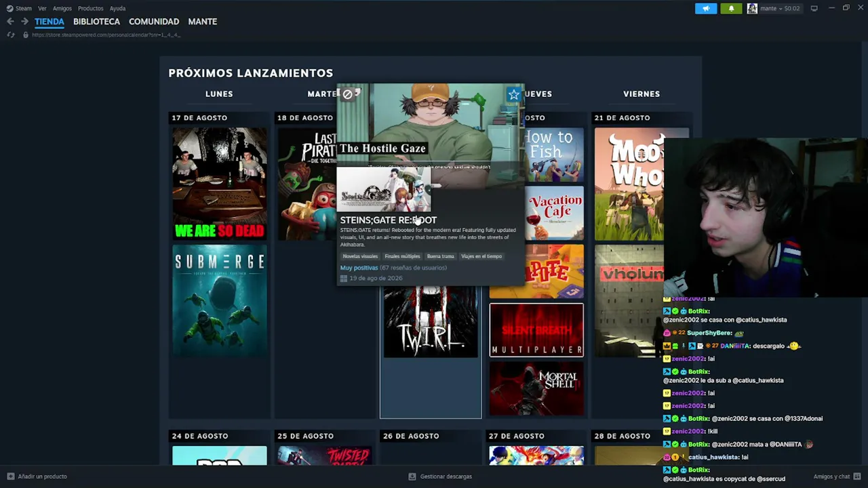Open the Mortal Shell game capsule

536,388
